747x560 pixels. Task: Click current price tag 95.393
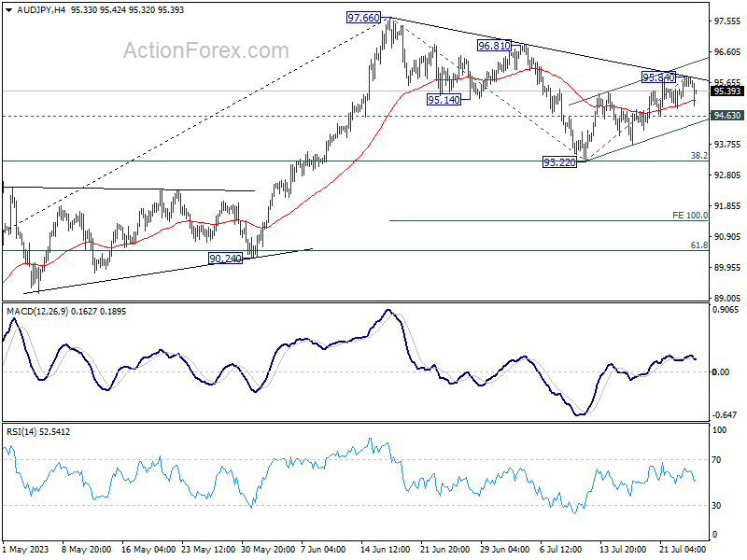pos(727,91)
